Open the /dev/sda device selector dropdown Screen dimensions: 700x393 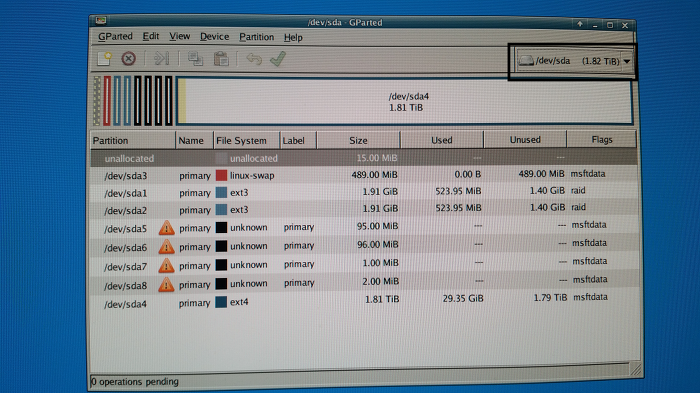pyautogui.click(x=575, y=61)
